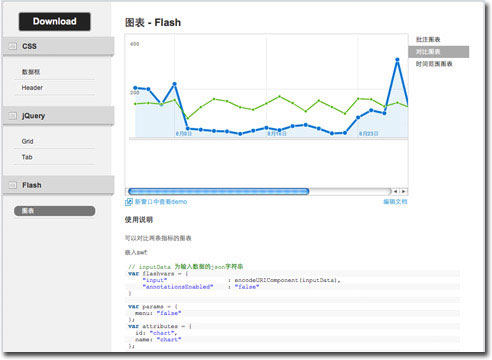Click the scrollbar right arrow button
This screenshot has width=492, height=360.
click(403, 191)
